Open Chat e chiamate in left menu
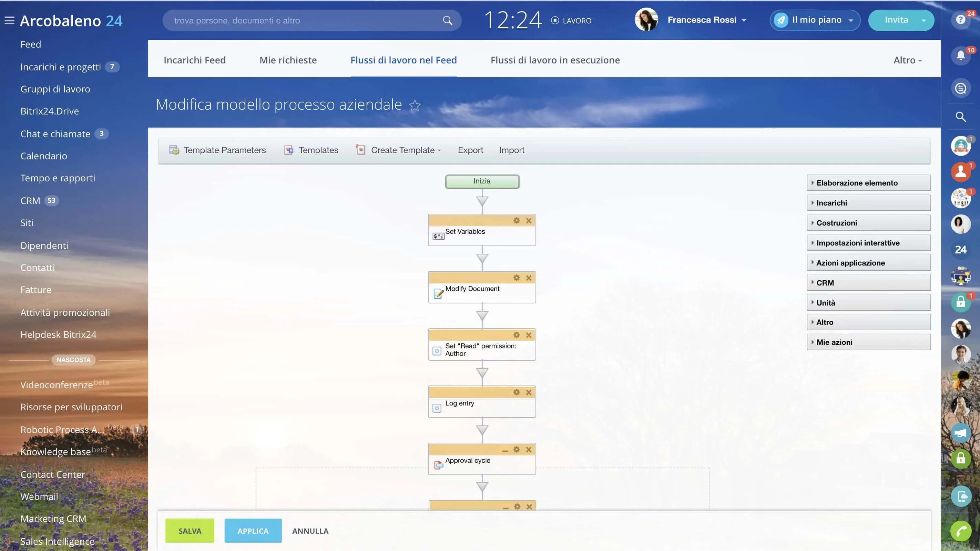Viewport: 980px width, 551px height. tap(55, 134)
